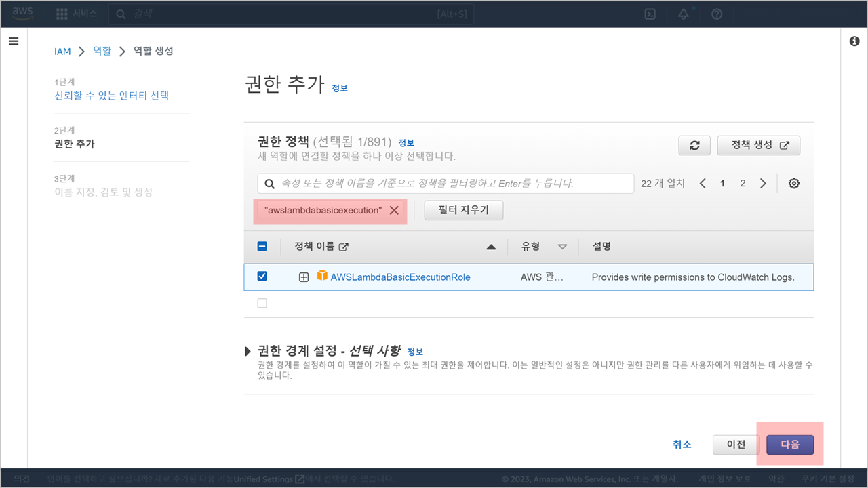Open 약관 footer link
The width and height of the screenshot is (868, 488).
click(776, 479)
